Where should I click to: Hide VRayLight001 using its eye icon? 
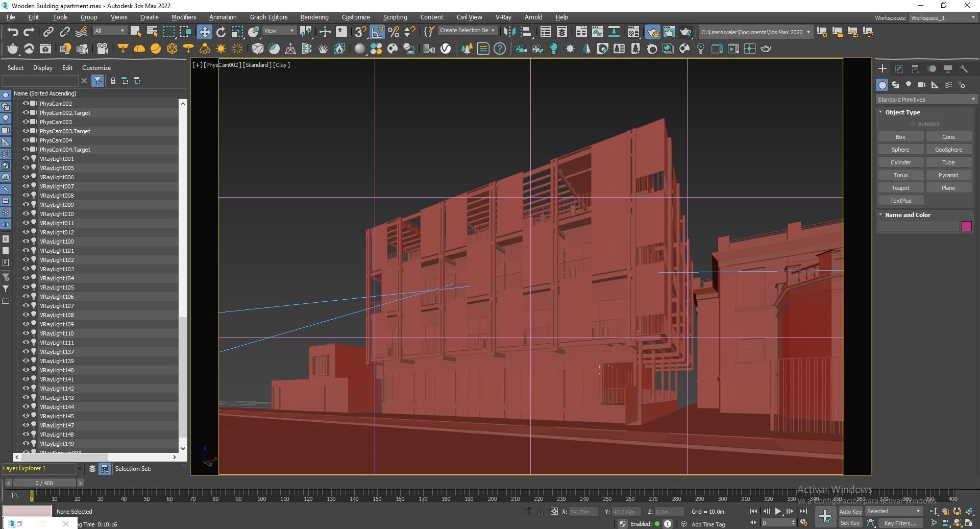click(x=26, y=158)
